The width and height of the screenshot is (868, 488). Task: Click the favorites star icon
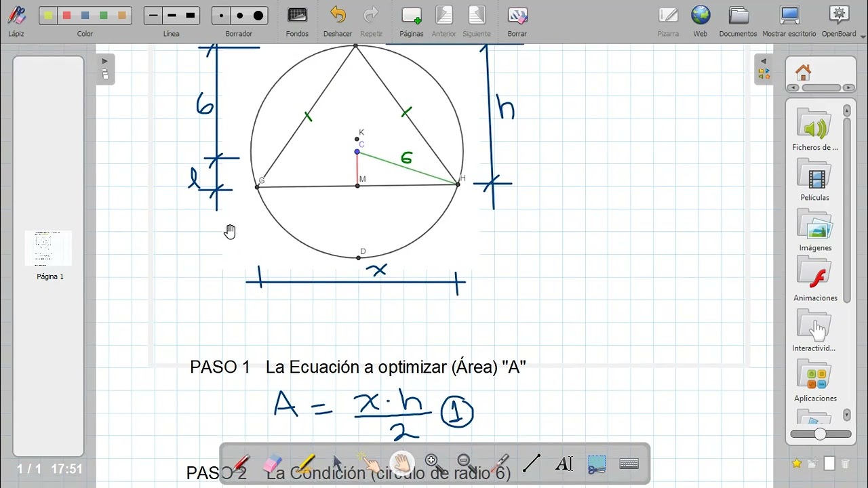tap(797, 464)
